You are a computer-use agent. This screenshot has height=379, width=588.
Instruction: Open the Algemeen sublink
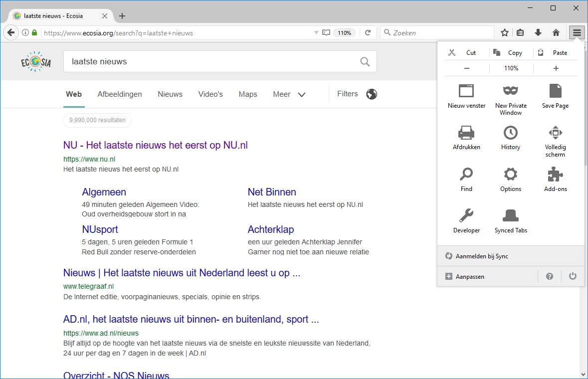coord(104,192)
